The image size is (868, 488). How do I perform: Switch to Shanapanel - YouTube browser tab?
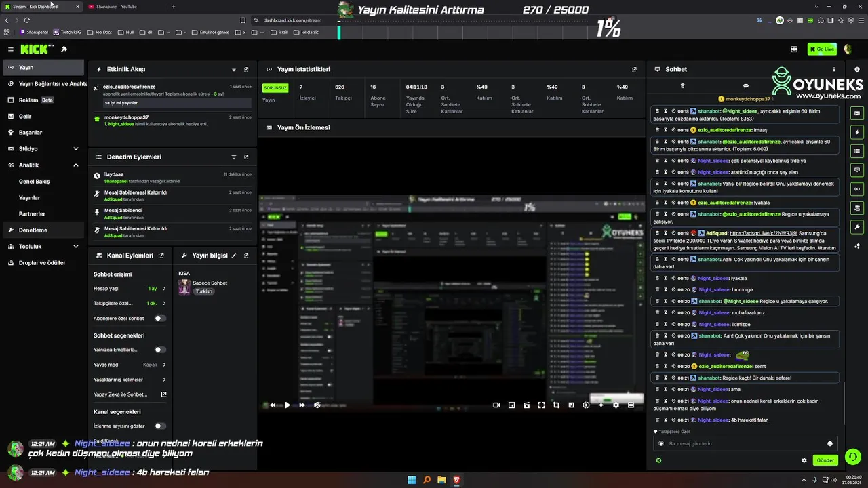coord(117,7)
